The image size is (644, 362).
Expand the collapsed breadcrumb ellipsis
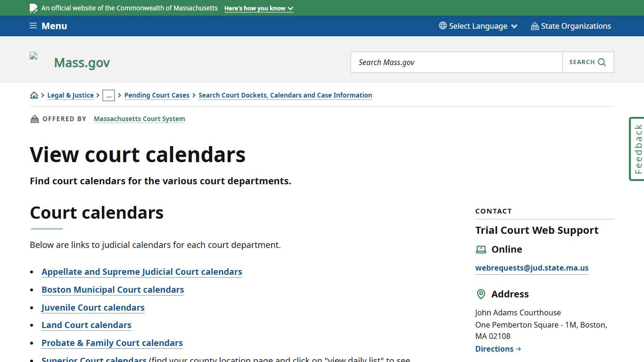pyautogui.click(x=109, y=95)
